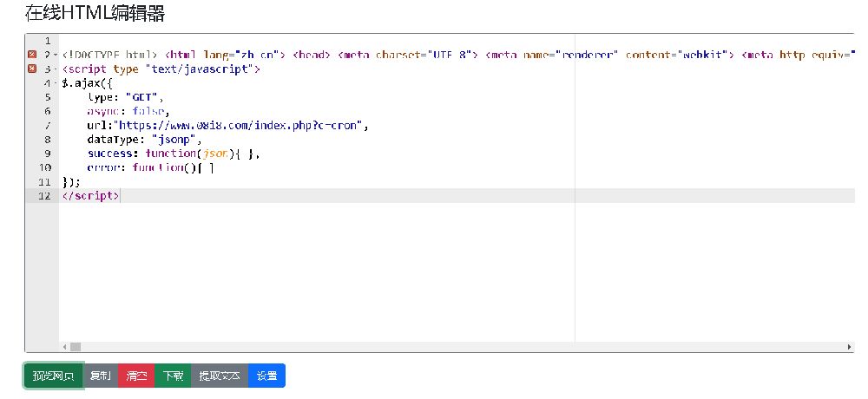Click the horizontal scrollbar left arrow
The image size is (868, 399).
coord(64,347)
